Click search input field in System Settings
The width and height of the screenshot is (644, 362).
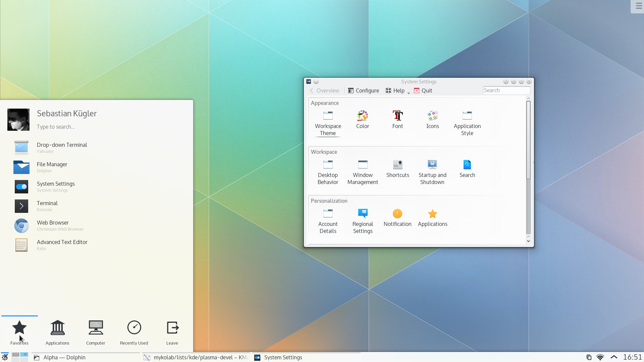point(506,90)
